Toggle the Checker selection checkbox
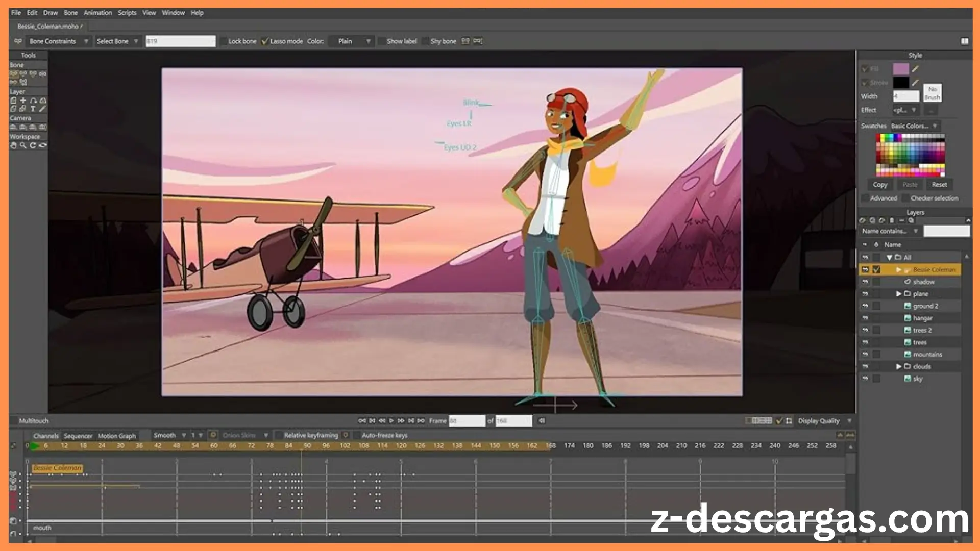This screenshot has width=980, height=551. (905, 198)
